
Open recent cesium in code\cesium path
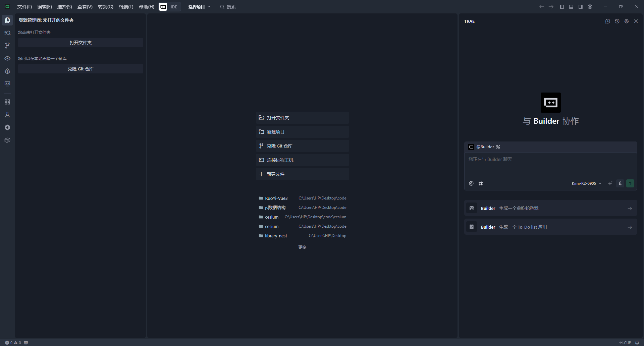[x=302, y=217]
